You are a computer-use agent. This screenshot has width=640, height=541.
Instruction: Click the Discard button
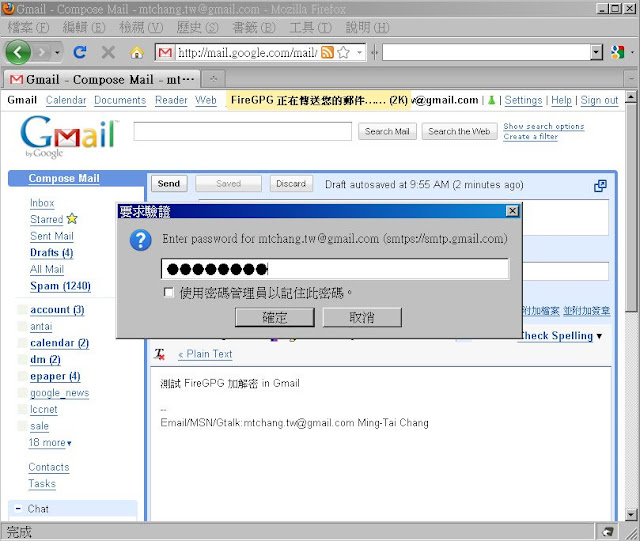click(x=291, y=184)
